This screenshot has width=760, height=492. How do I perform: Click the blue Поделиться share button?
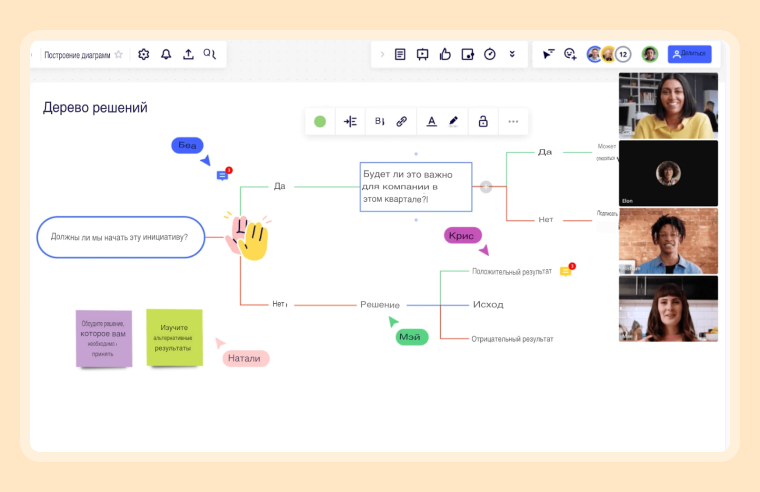[689, 54]
